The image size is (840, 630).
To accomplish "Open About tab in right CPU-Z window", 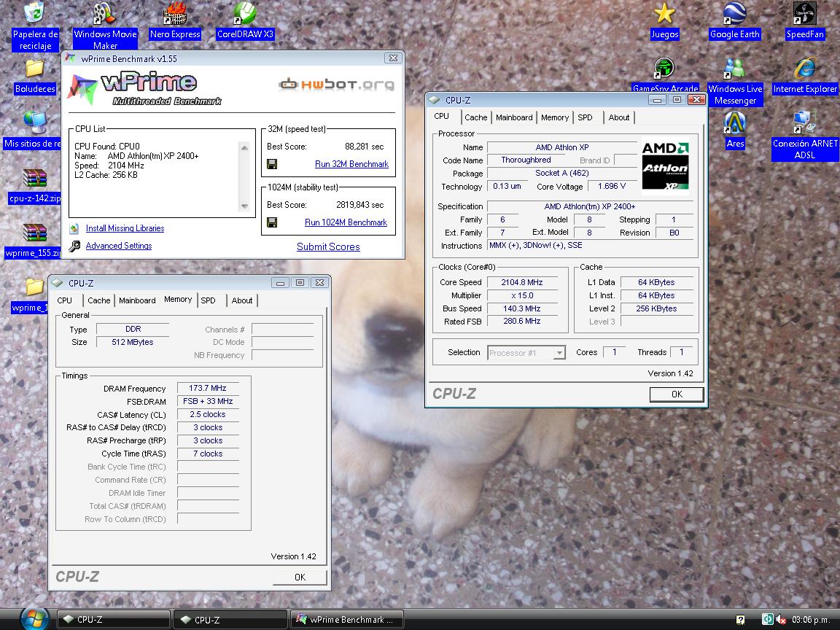I will tap(619, 117).
